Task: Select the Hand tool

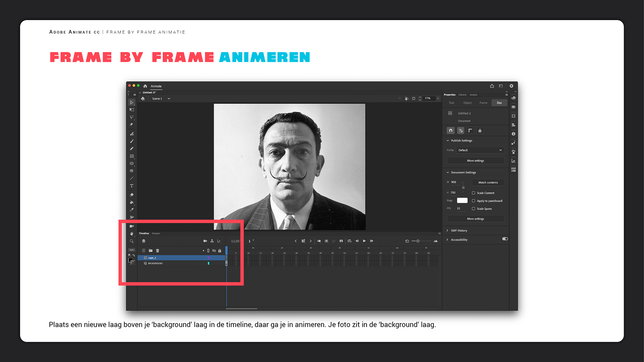Action: (x=131, y=234)
